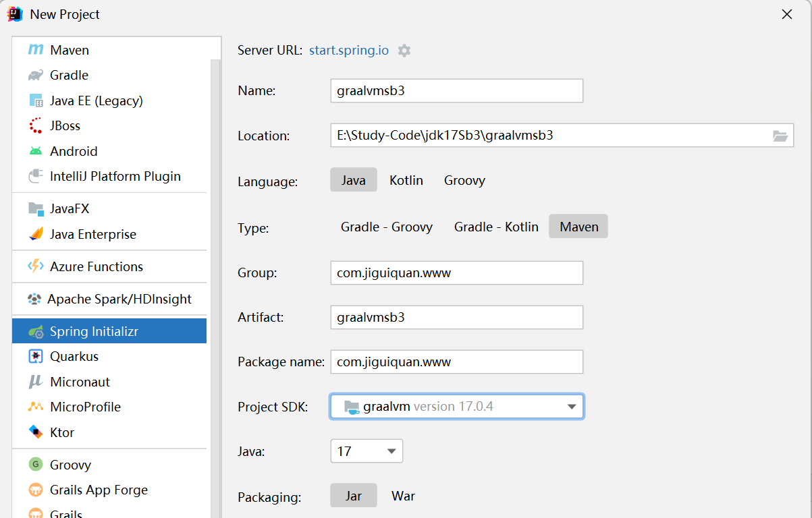Viewport: 812px width, 518px height.
Task: Click the MicroProfile icon
Action: pyautogui.click(x=36, y=407)
